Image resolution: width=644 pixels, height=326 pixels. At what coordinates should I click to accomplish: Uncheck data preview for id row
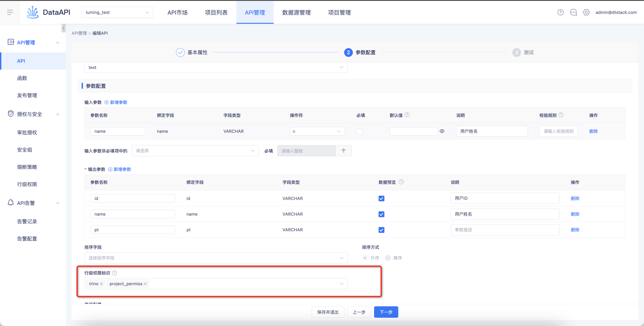pyautogui.click(x=381, y=198)
